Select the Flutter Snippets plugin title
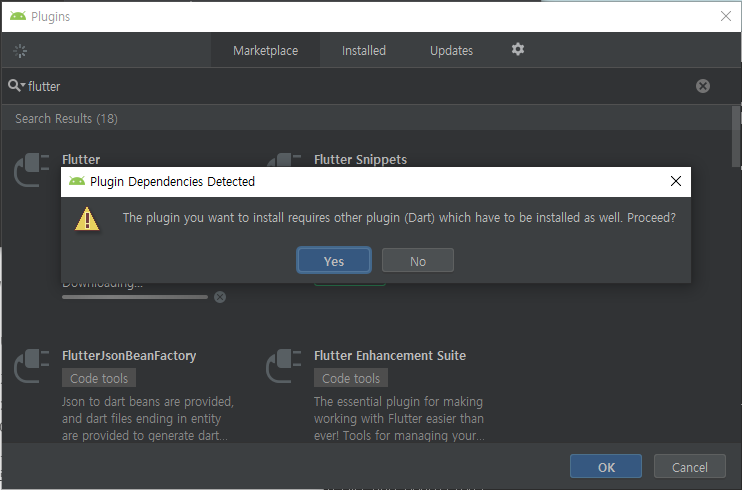This screenshot has width=742, height=490. [360, 160]
